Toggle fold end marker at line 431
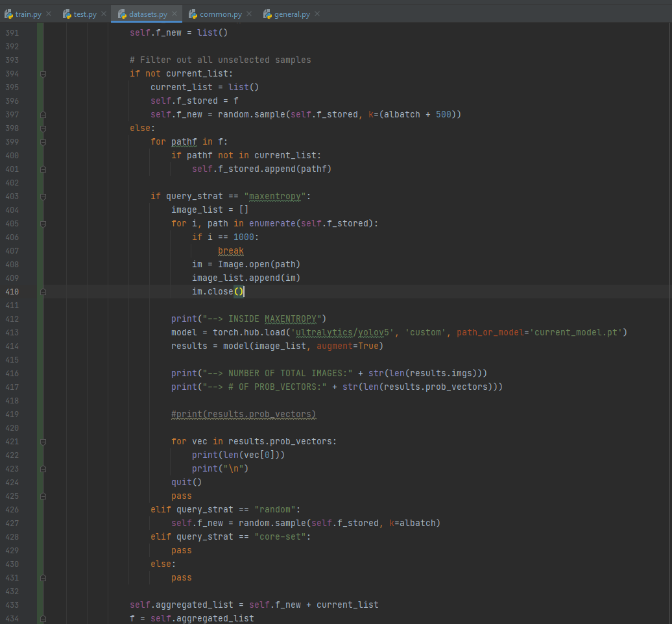672x624 pixels. [x=43, y=578]
